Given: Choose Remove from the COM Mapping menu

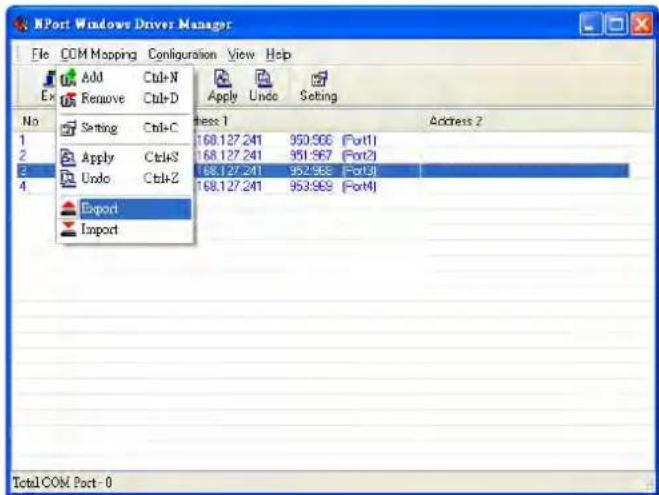Looking at the screenshot, I should click(126, 98).
